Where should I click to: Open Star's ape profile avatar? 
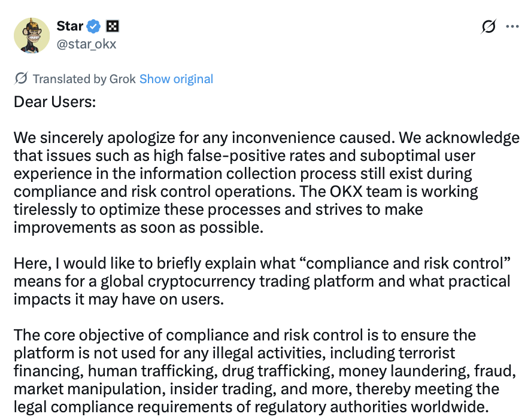(32, 34)
